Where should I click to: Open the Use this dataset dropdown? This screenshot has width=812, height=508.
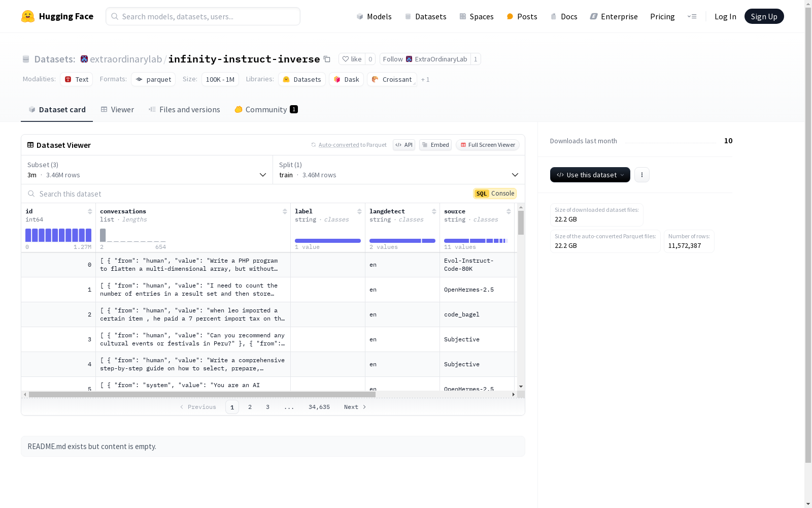pos(590,175)
